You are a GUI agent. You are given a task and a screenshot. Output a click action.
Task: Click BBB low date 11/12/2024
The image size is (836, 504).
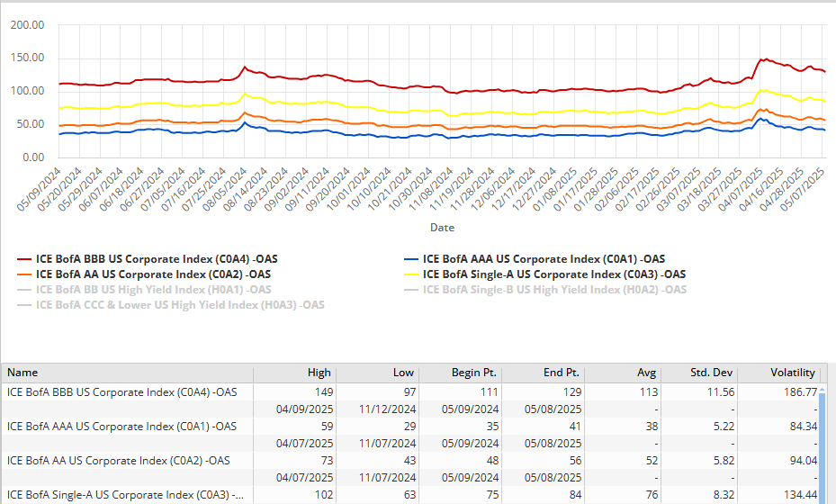[x=387, y=409]
